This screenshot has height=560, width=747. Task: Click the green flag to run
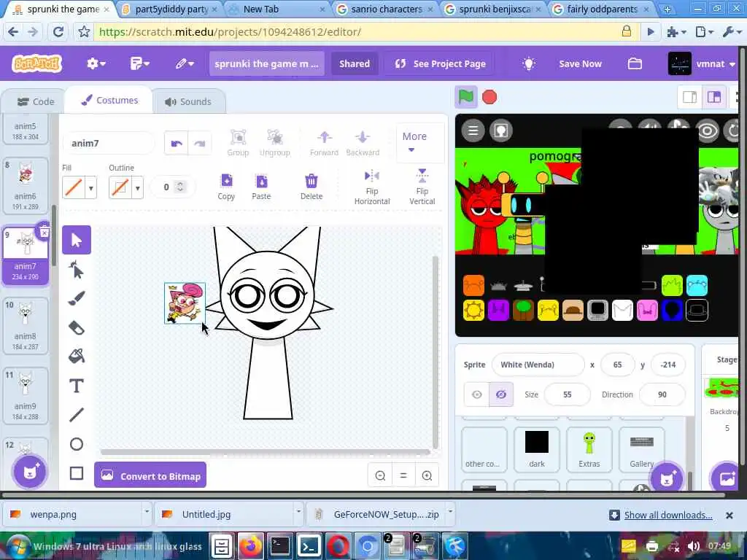(465, 97)
